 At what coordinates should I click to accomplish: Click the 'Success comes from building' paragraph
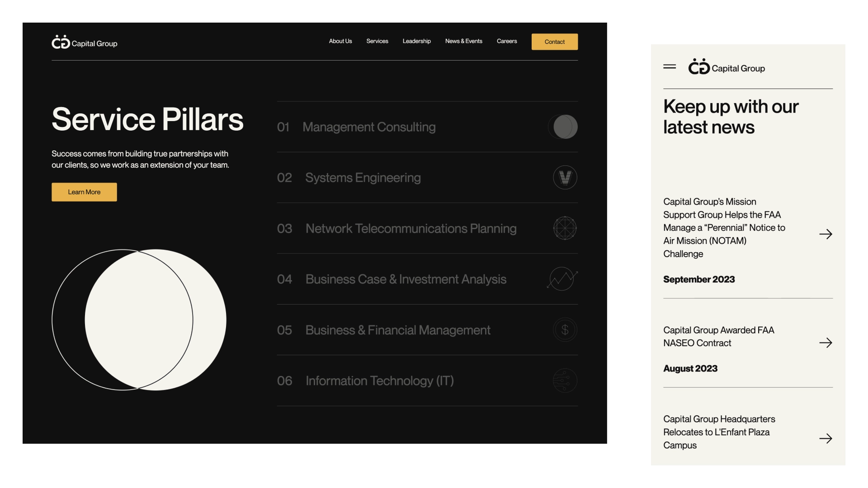[140, 160]
